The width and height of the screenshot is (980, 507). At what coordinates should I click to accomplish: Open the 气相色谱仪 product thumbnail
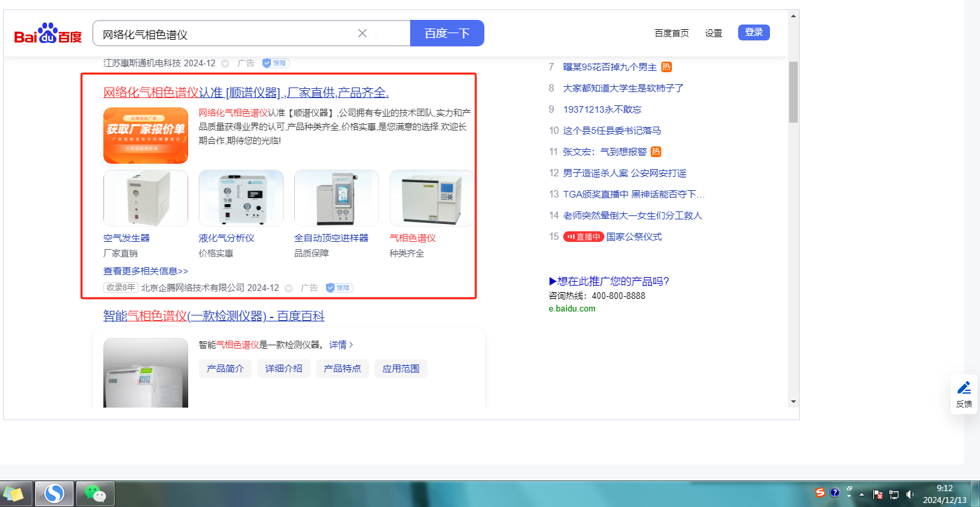[431, 198]
